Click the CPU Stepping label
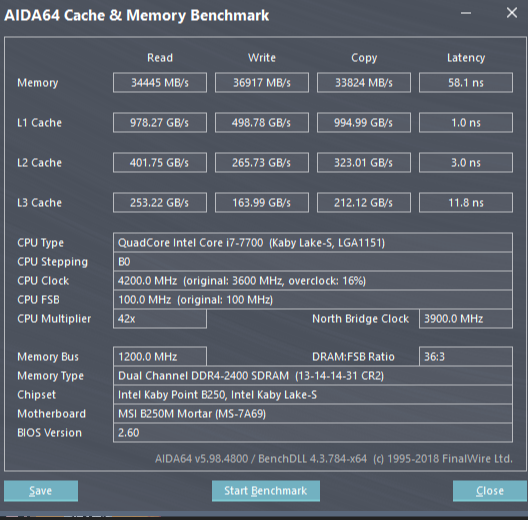The image size is (528, 520). click(x=53, y=262)
